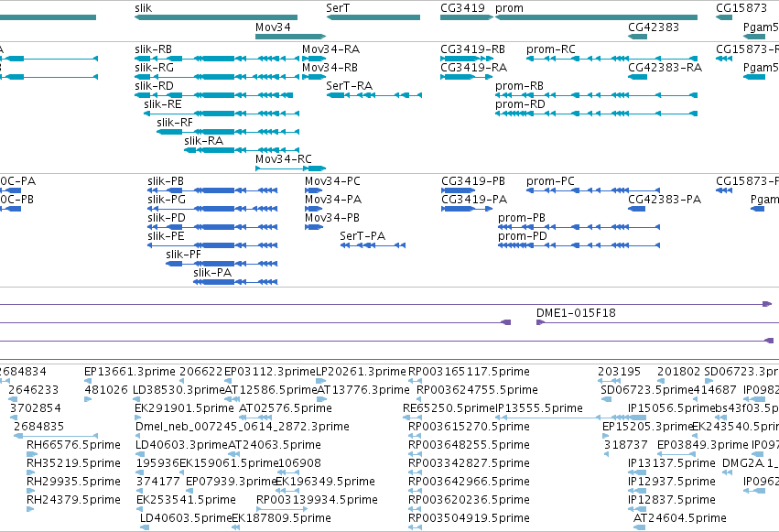This screenshot has height=532, width=779.
Task: Select the EK291901.5prime feature label
Action: tap(184, 408)
